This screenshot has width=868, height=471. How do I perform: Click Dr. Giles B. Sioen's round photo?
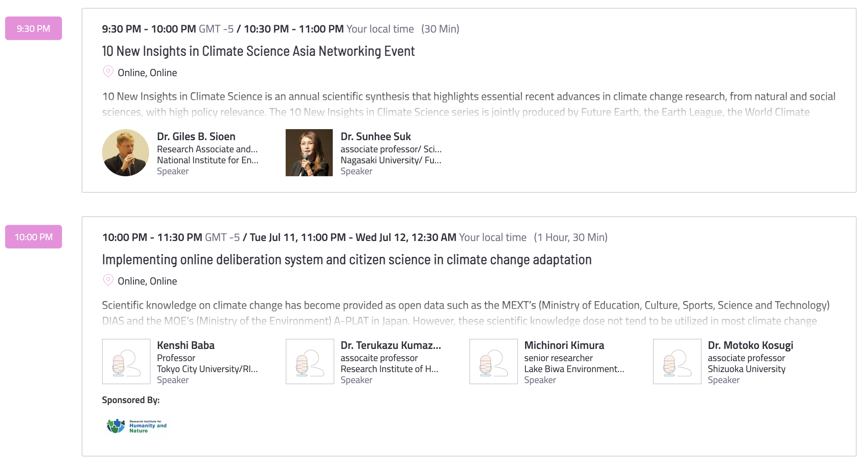point(126,153)
